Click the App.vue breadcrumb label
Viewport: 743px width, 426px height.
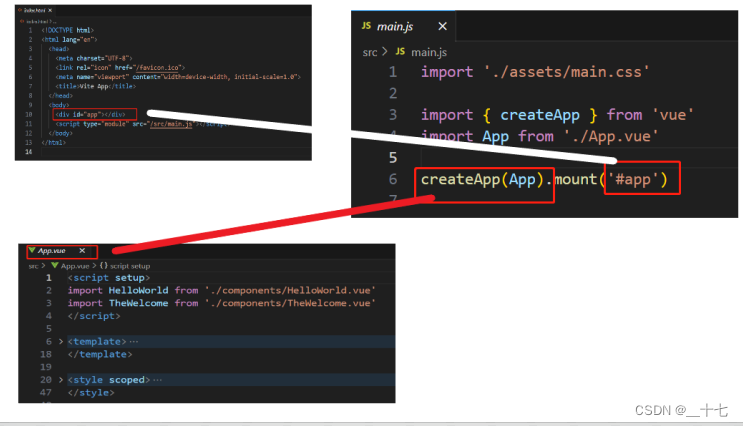click(74, 266)
